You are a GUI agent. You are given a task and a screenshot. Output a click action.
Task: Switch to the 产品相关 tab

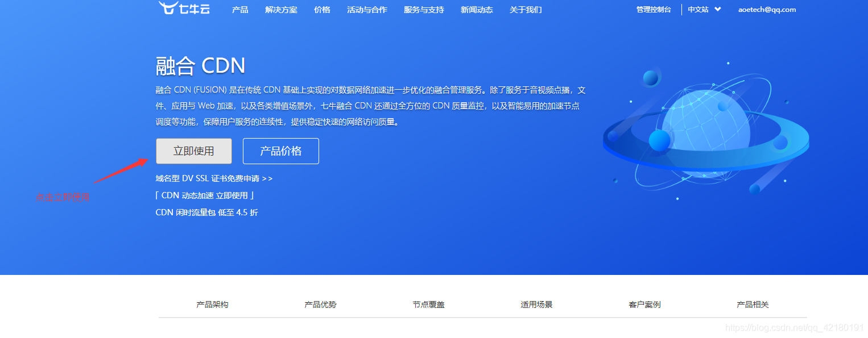tap(753, 304)
